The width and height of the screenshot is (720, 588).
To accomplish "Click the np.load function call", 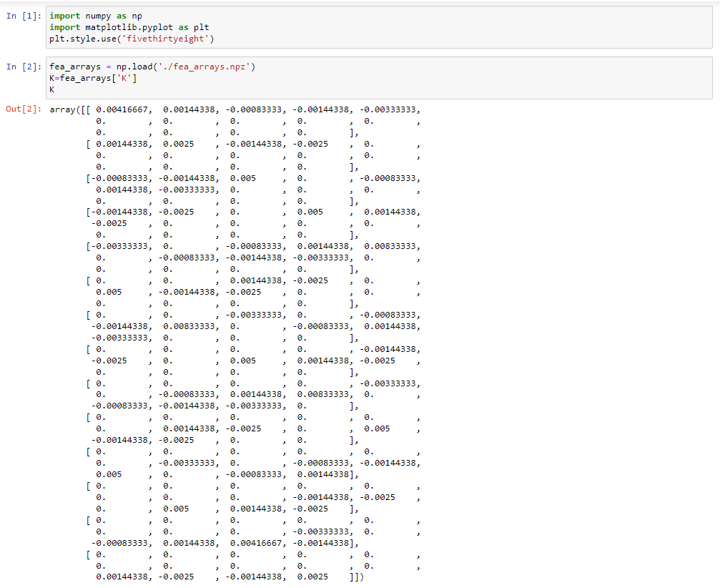I will 136,66.
